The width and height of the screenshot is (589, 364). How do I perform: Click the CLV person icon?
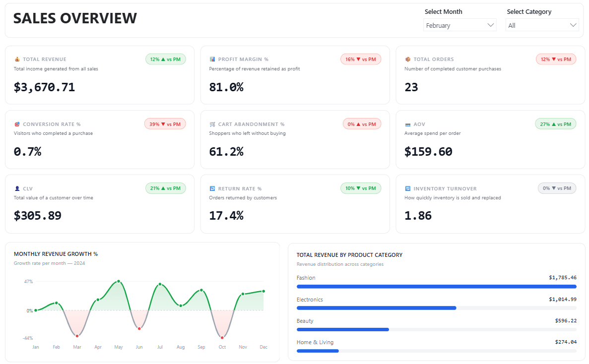[x=17, y=189]
